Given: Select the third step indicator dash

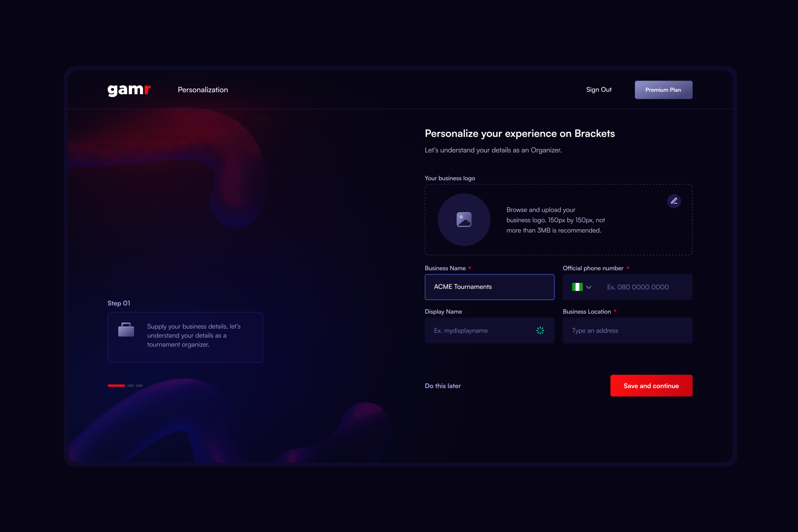Looking at the screenshot, I should 139,386.
